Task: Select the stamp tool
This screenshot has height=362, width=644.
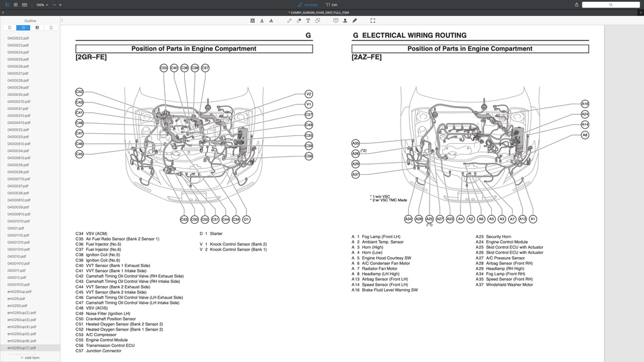Action: click(345, 20)
